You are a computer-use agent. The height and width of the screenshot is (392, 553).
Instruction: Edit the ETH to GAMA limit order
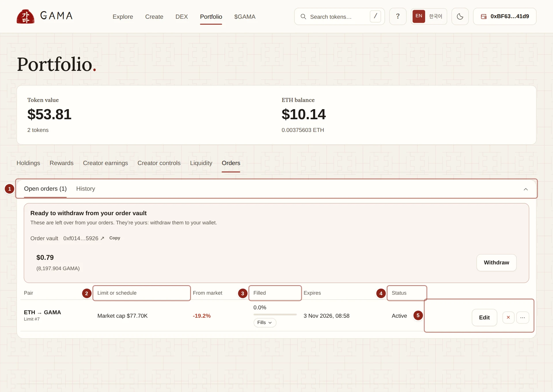(x=484, y=317)
